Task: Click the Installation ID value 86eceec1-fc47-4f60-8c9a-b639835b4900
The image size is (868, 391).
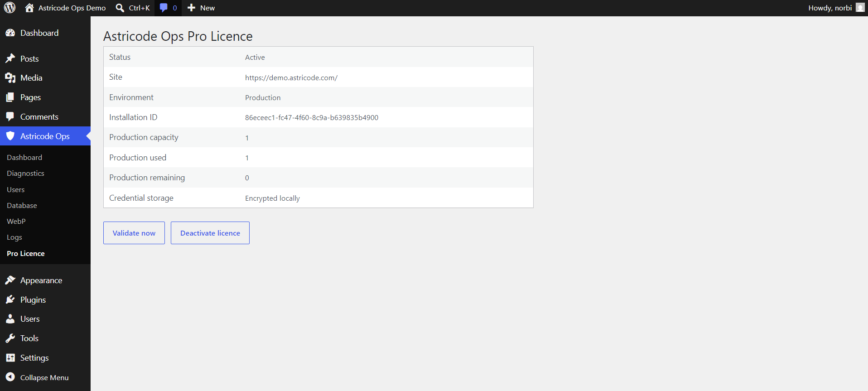Action: [x=312, y=118]
